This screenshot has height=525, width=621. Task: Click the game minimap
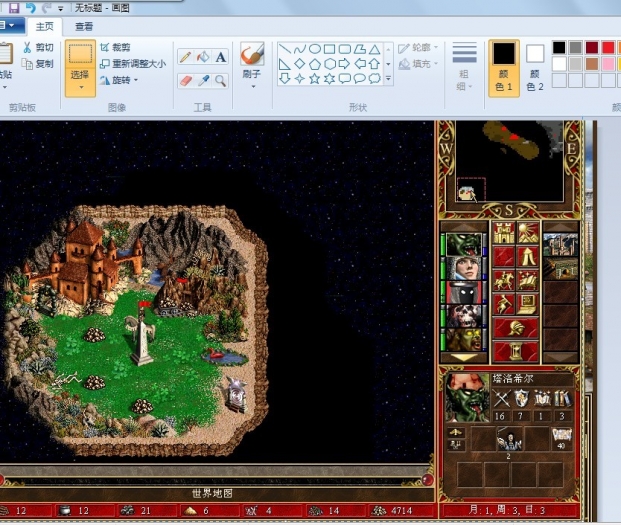tap(510, 161)
